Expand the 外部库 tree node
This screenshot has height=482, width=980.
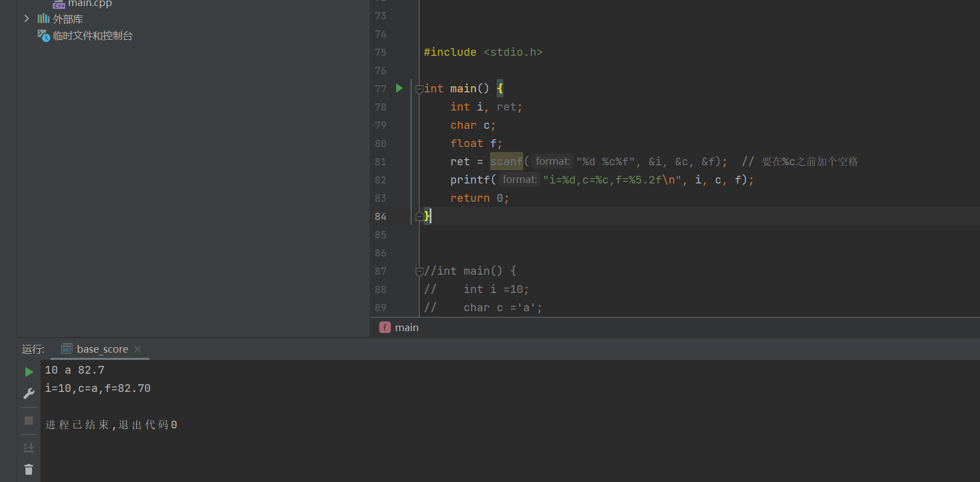[x=26, y=19]
